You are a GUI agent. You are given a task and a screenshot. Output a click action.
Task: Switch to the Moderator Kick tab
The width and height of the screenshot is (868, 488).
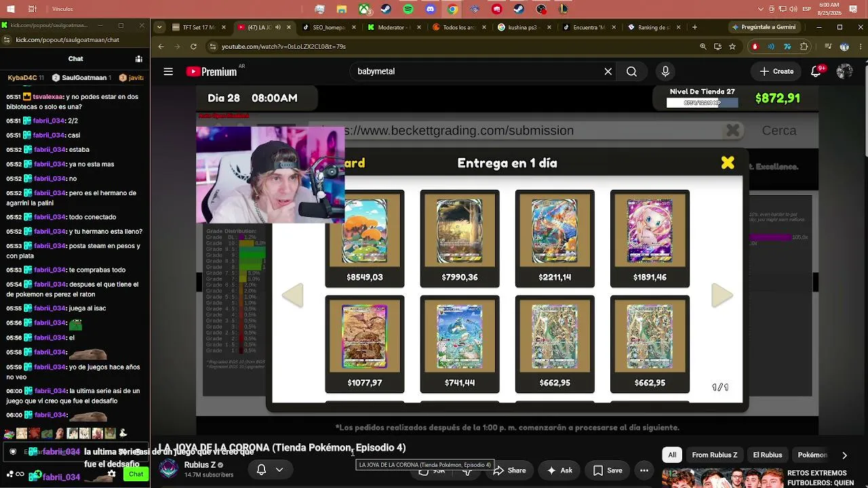(393, 27)
